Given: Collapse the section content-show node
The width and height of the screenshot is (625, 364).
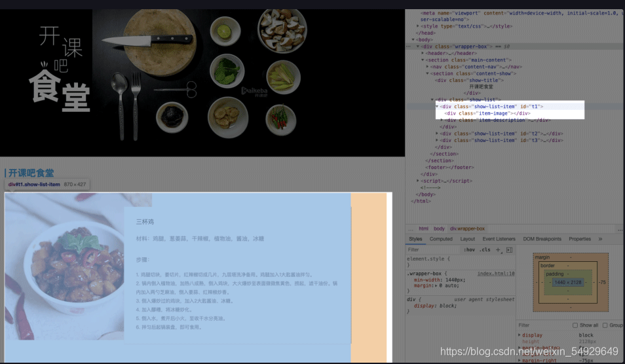Looking at the screenshot, I should [x=427, y=74].
